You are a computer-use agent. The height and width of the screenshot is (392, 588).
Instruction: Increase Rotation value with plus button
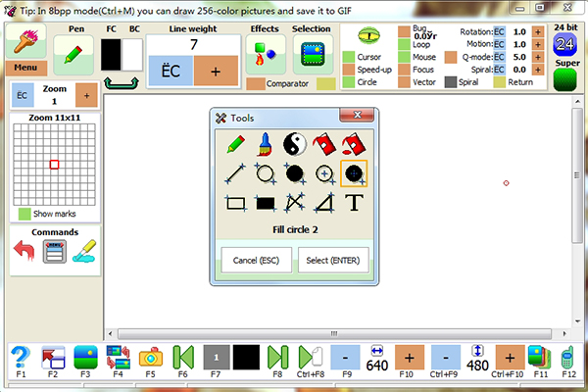537,32
